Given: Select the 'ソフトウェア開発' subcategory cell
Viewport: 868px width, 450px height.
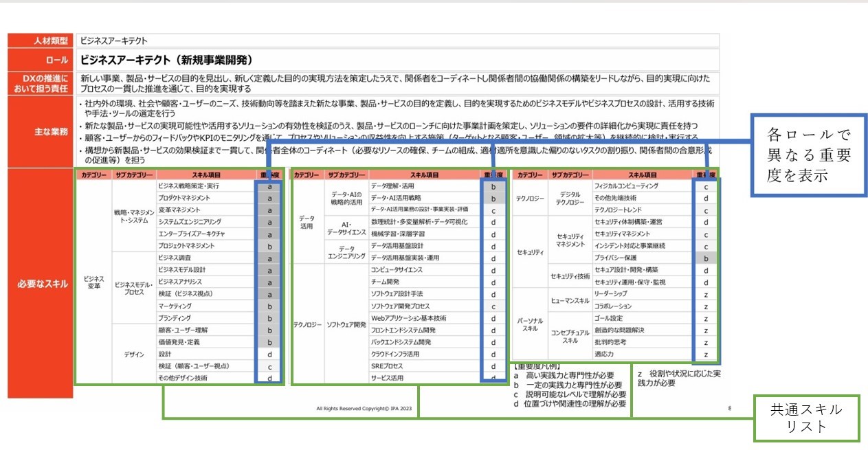Looking at the screenshot, I should 346,324.
